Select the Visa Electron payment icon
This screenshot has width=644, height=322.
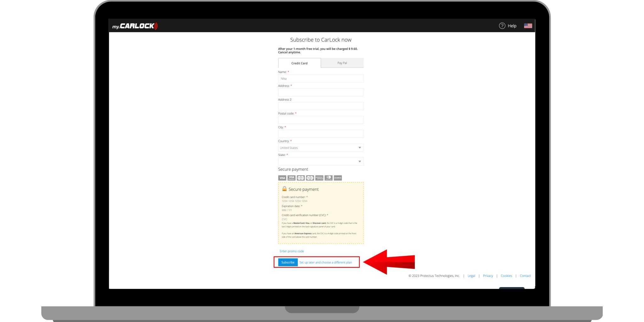coord(291,178)
